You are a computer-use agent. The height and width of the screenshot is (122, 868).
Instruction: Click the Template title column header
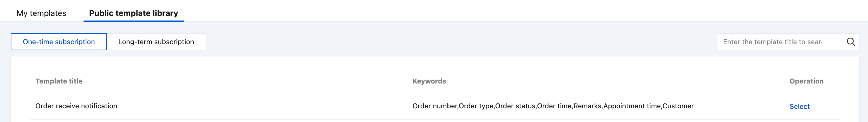pos(59,81)
